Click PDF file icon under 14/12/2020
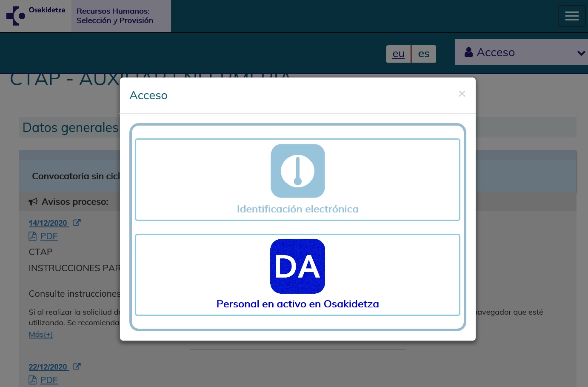Image resolution: width=588 pixels, height=387 pixels. point(33,236)
